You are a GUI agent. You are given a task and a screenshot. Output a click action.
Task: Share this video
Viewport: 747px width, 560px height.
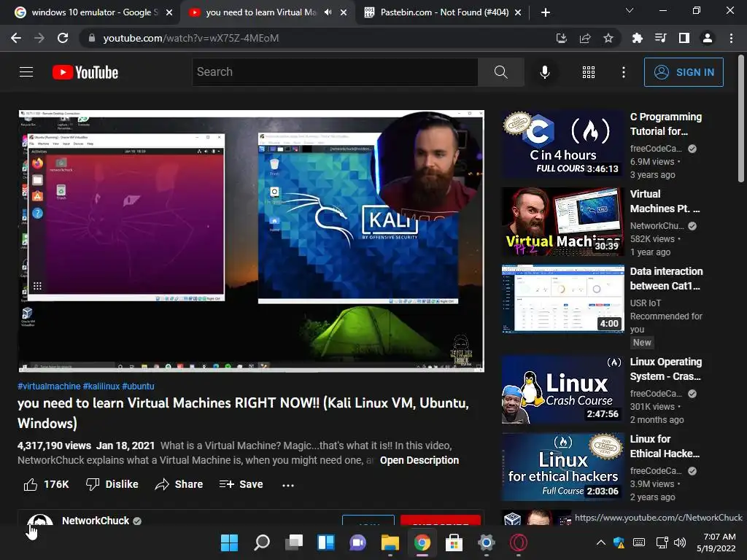(x=179, y=484)
